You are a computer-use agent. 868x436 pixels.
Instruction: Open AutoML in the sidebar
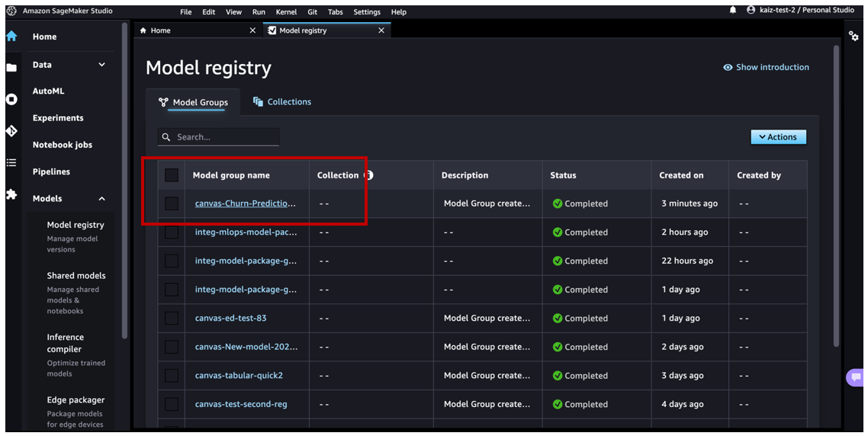tap(49, 91)
